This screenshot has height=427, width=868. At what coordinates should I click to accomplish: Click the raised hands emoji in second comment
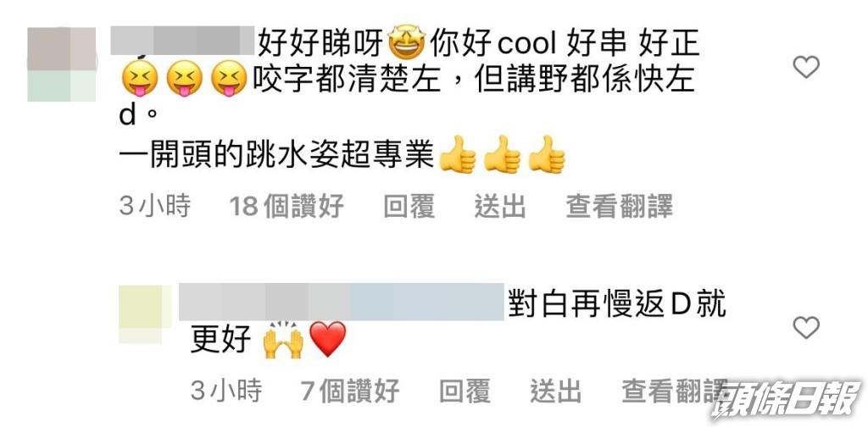282,340
